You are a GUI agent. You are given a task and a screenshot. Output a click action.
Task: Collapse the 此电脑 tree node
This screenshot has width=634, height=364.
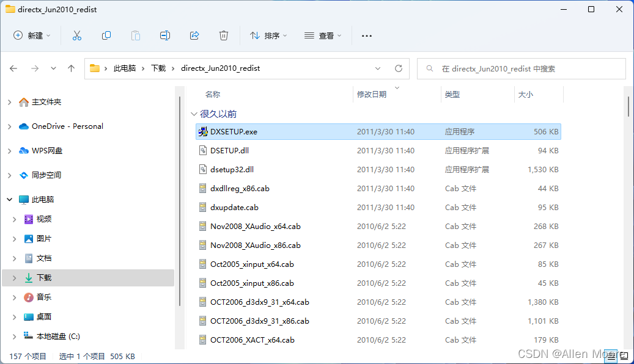tap(9, 199)
